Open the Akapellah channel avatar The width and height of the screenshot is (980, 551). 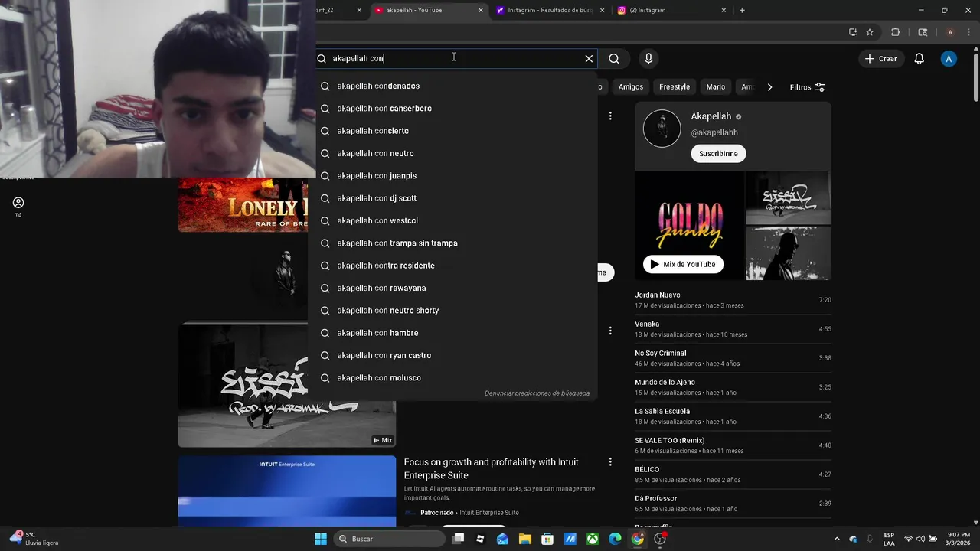(x=661, y=129)
